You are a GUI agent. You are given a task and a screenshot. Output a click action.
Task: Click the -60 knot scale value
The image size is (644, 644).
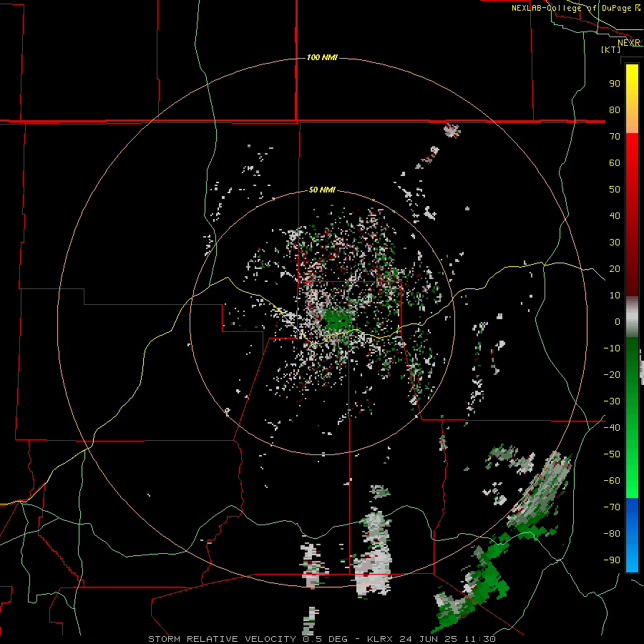(612, 481)
